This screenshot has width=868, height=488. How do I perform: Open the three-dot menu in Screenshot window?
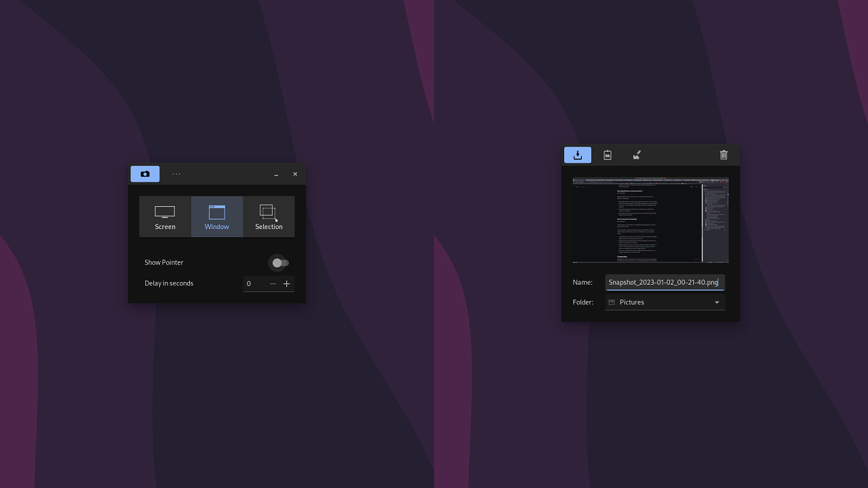[x=176, y=174]
